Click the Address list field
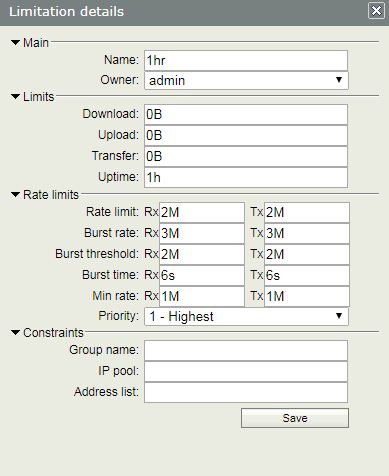 point(246,392)
